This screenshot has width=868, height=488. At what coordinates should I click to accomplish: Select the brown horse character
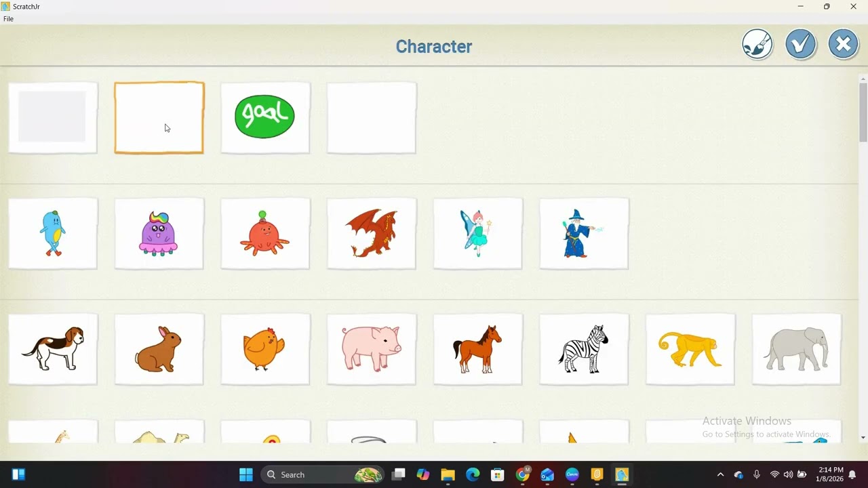pyautogui.click(x=478, y=348)
